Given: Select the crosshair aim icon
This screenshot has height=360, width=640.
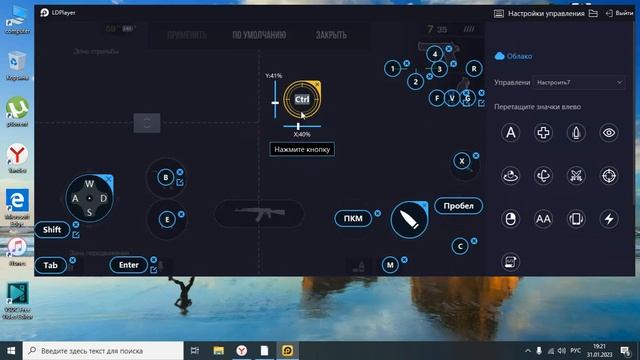Looking at the screenshot, I should (609, 176).
